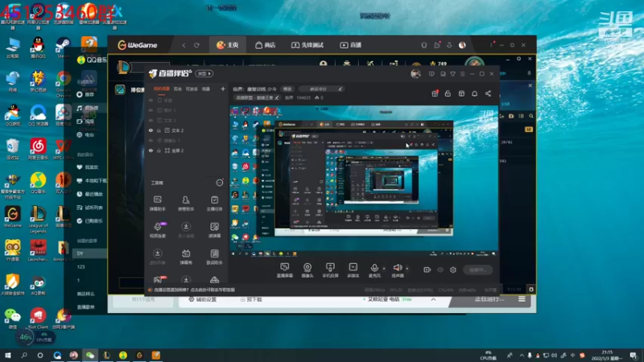This screenshot has width=644, height=362.
Task: Add 直播屏幕 screen capture source
Action: (285, 270)
